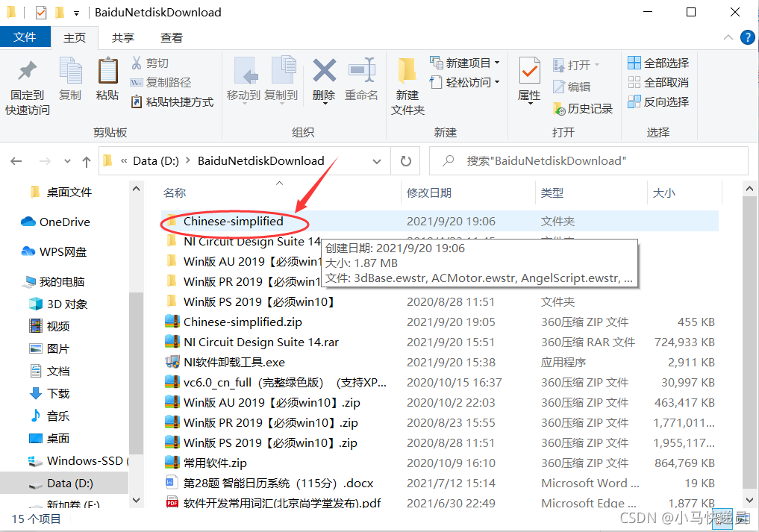Open History (历史记录) in ribbon
This screenshot has width=759, height=532.
(583, 108)
